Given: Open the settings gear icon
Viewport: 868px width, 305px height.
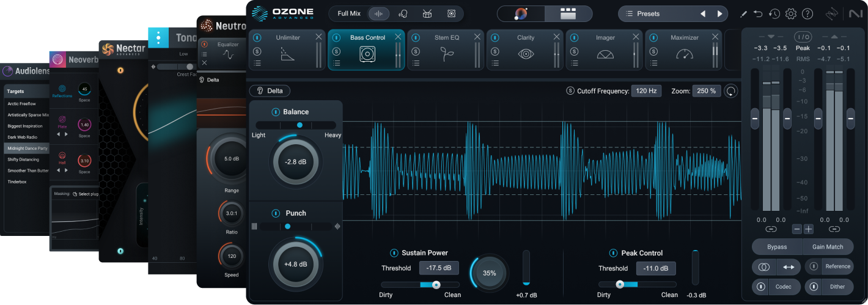Looking at the screenshot, I should (x=791, y=13).
